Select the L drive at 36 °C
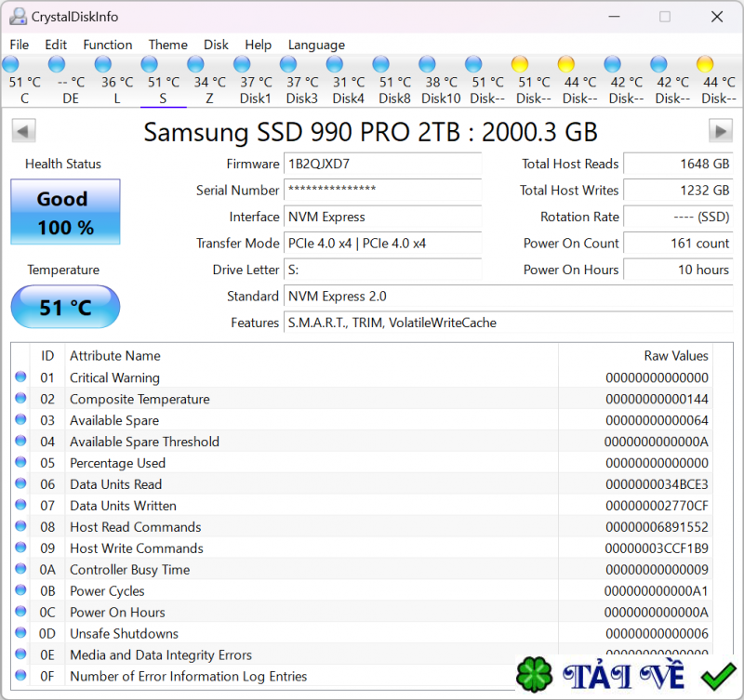 [103, 64]
